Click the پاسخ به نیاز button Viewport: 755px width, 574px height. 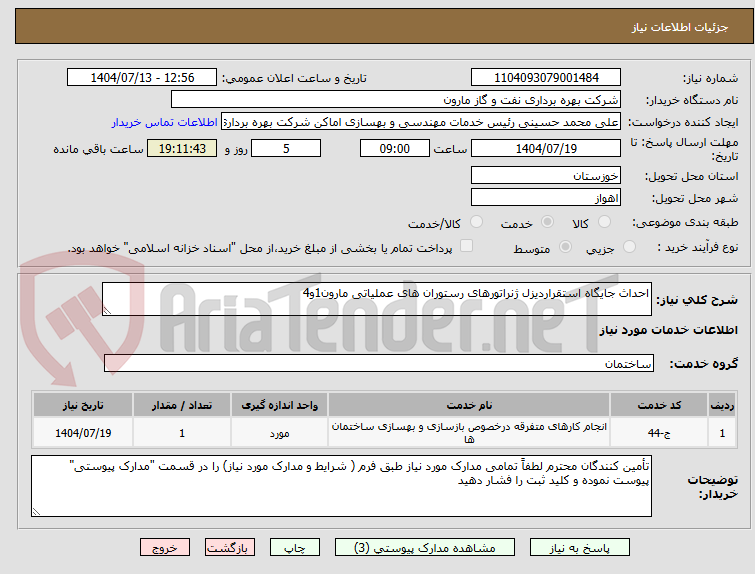(580, 548)
